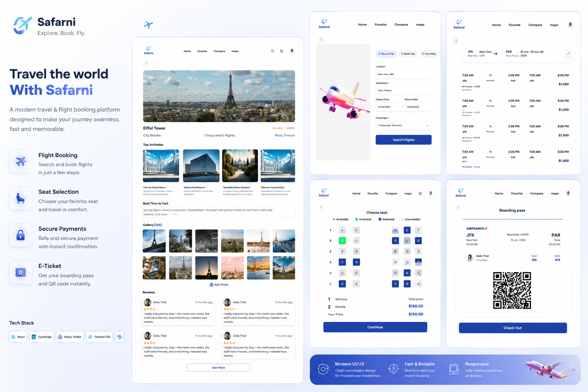The image size is (588, 392).
Task: Open Favorite in the flight search page nav
Action: click(x=381, y=24)
